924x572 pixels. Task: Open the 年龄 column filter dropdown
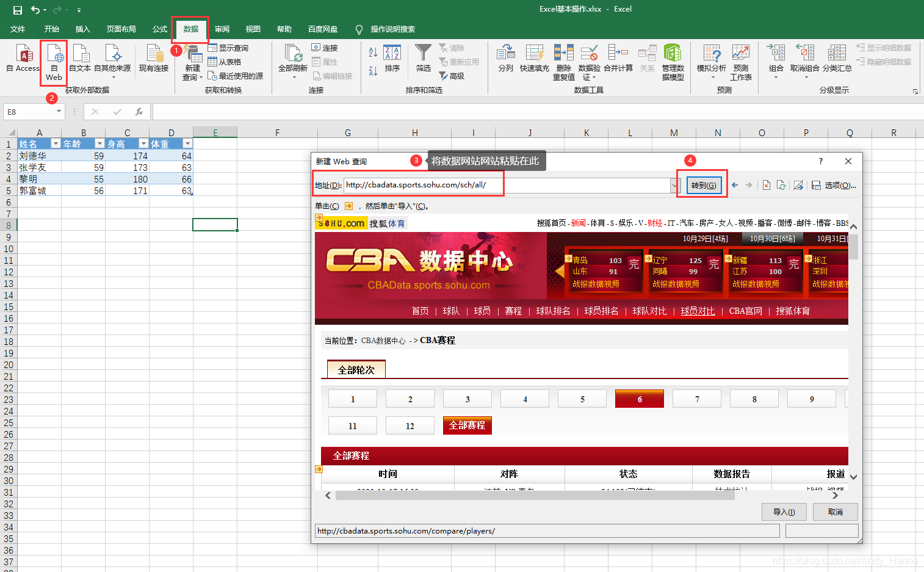[99, 143]
